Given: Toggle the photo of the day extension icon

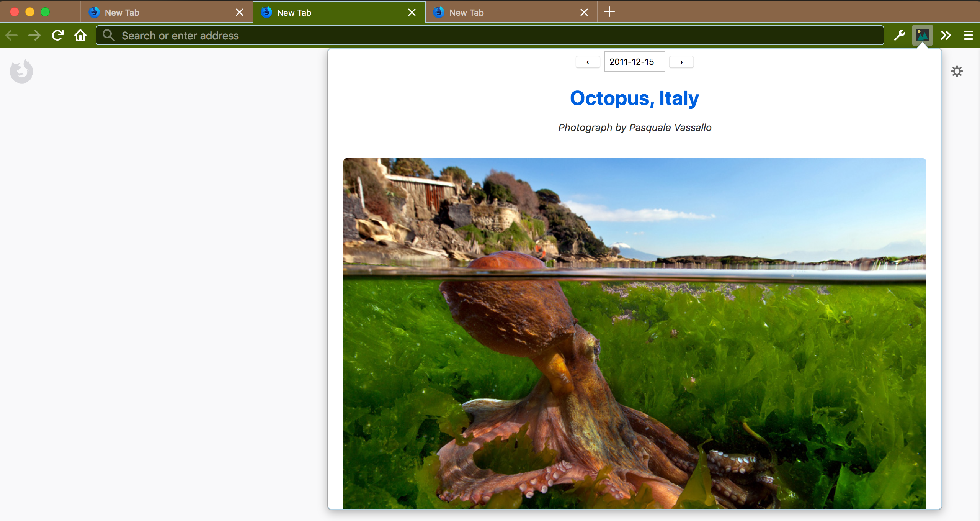Looking at the screenshot, I should point(922,36).
